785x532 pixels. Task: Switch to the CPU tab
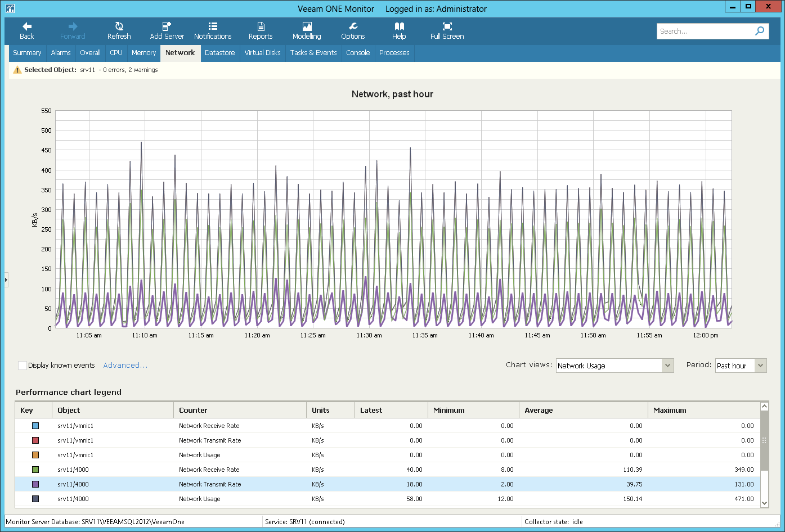point(116,53)
